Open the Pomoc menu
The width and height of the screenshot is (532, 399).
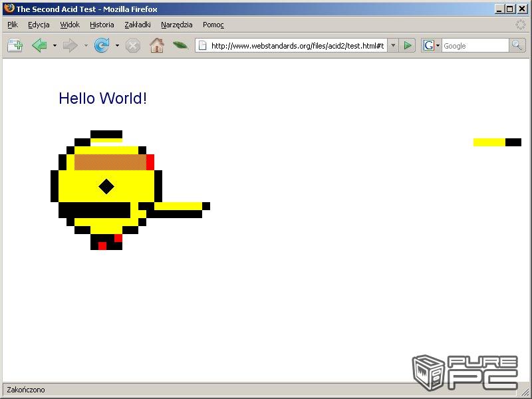[x=213, y=25]
